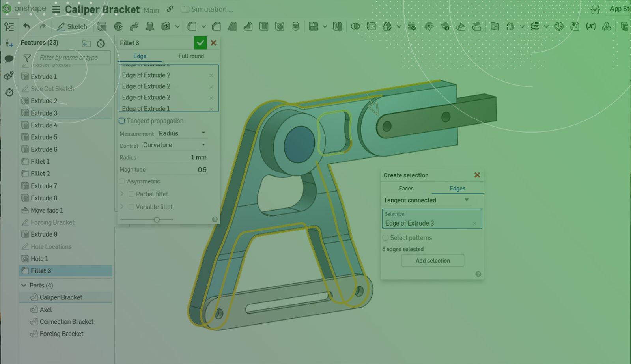
Task: Click the undo arrow icon
Action: [26, 26]
